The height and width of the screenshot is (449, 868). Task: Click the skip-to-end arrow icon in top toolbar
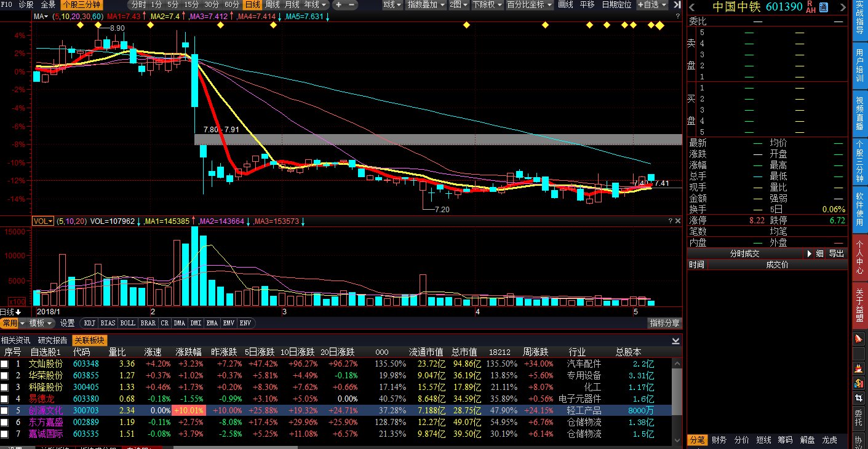click(677, 5)
